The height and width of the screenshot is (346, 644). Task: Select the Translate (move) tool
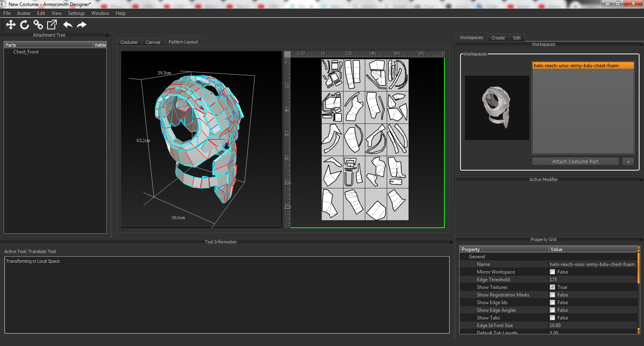tap(11, 25)
